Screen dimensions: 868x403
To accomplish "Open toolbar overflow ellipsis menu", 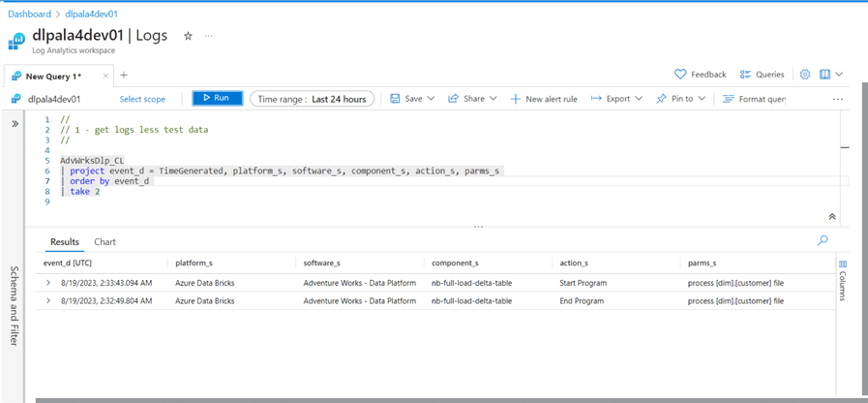I will point(838,99).
